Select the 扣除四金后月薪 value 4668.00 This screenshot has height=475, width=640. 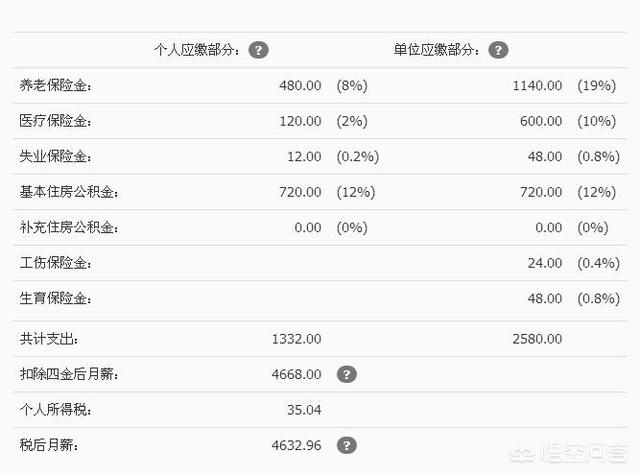coord(296,374)
